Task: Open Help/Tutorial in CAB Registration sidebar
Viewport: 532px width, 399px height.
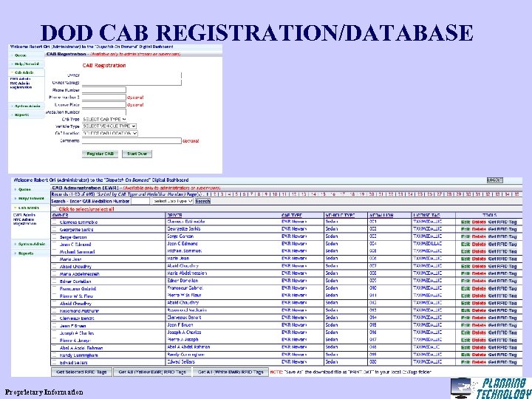Action: [x=27, y=64]
